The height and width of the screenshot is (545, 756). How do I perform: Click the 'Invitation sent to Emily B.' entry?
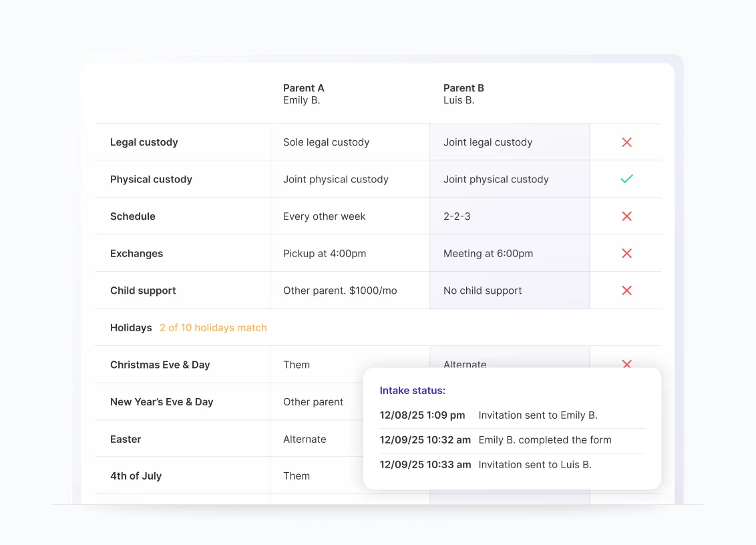536,415
